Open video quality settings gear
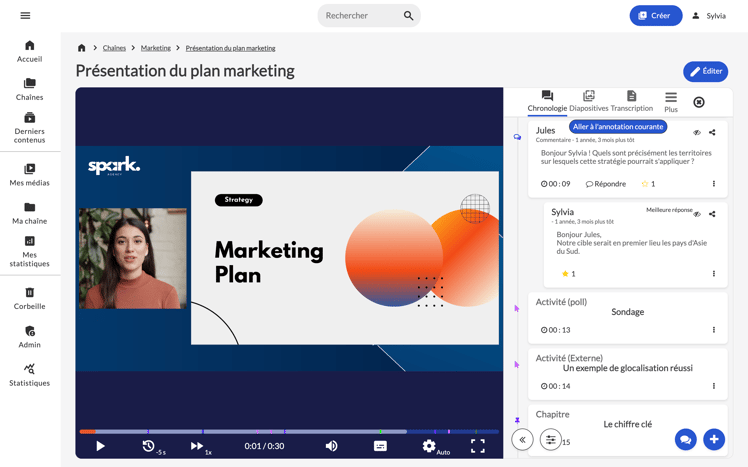 pos(429,446)
